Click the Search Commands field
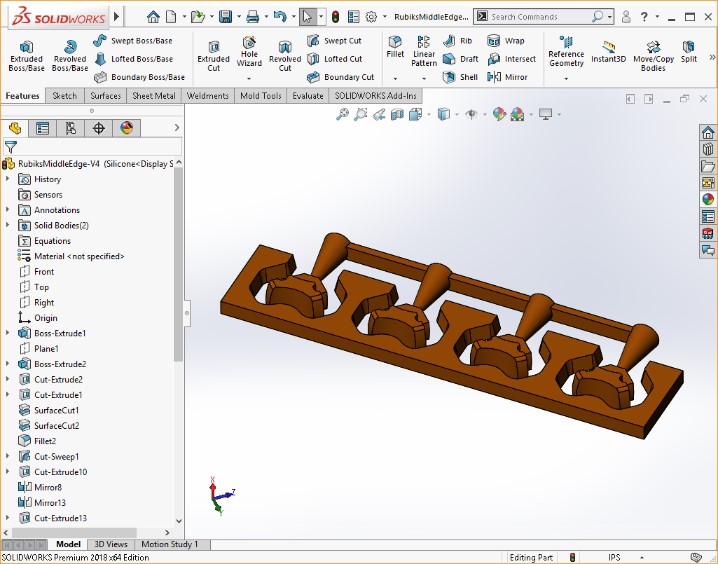Image resolution: width=718 pixels, height=564 pixels. pyautogui.click(x=544, y=17)
